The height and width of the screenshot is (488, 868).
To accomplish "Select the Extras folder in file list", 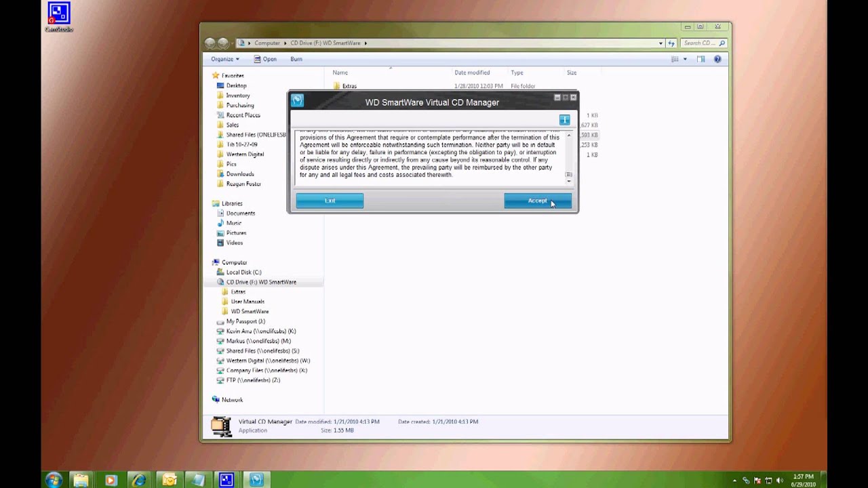I will click(349, 86).
